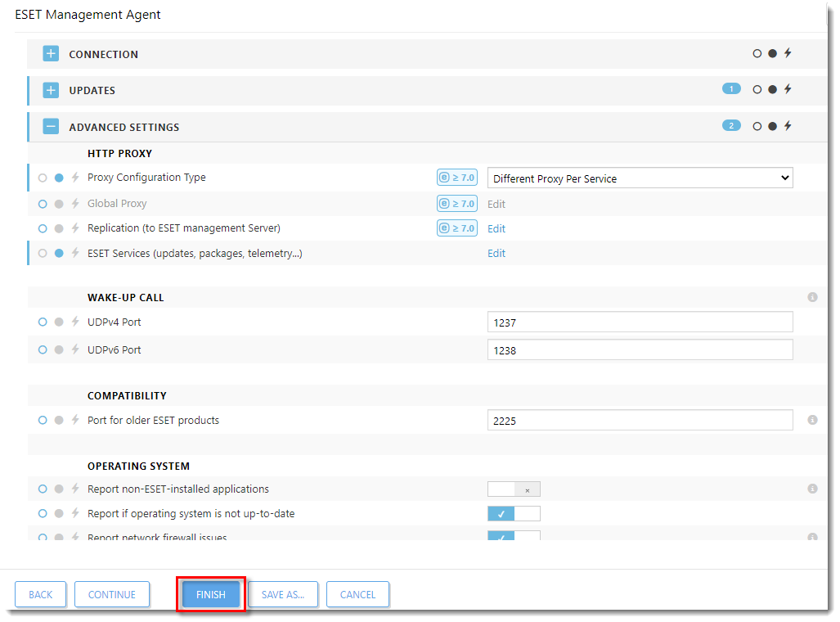This screenshot has height=622, width=840.
Task: Set Port for older ESET products flag to Apply
Action: 59,420
